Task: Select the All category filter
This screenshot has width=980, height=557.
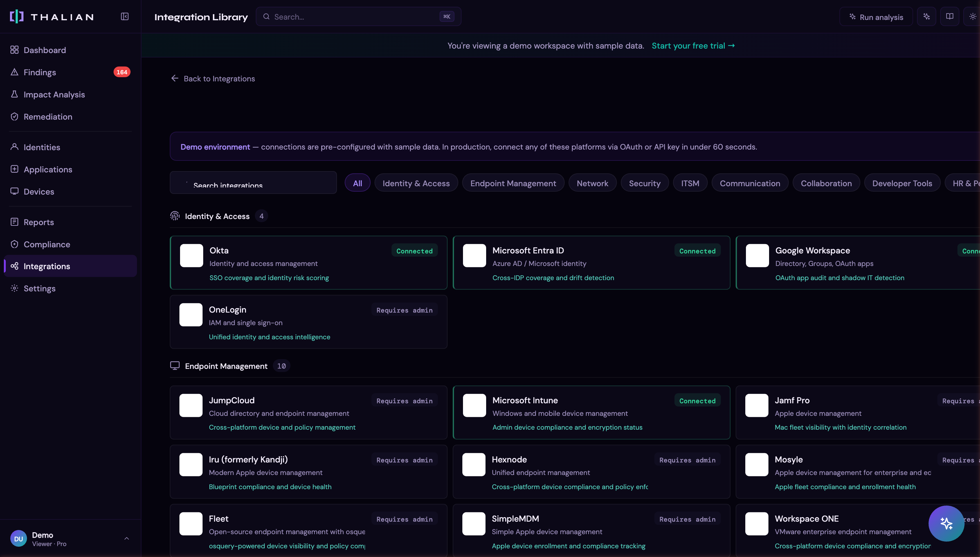Action: pos(357,183)
